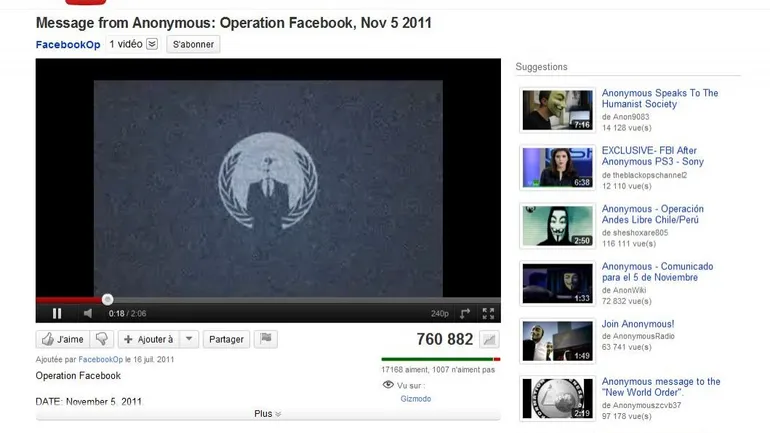Click the video frame with Anonymous logo
Screen dimensions: 770x433
(268, 189)
